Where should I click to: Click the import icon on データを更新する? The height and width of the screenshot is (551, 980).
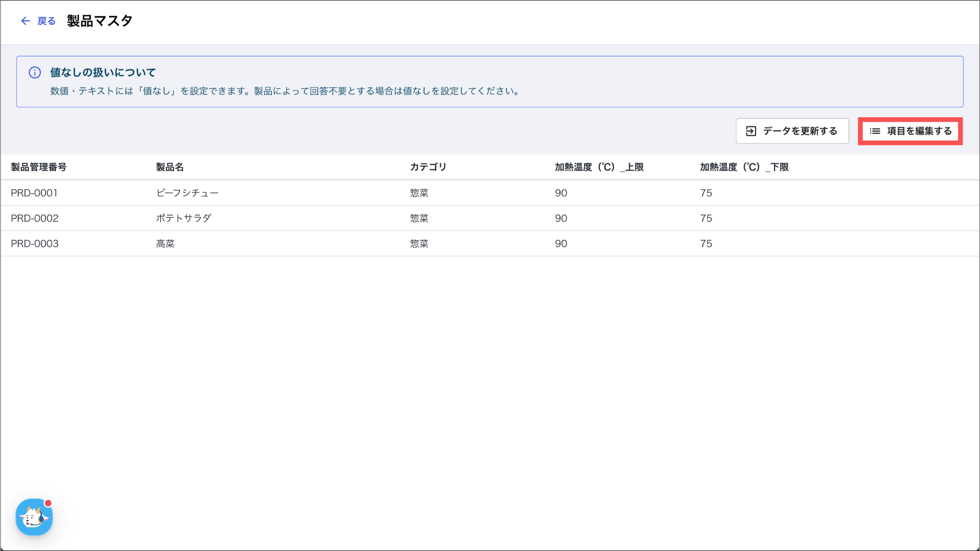[x=751, y=131]
